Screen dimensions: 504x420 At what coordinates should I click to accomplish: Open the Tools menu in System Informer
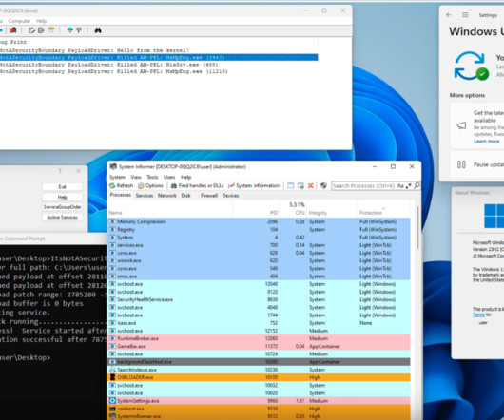[x=152, y=177]
